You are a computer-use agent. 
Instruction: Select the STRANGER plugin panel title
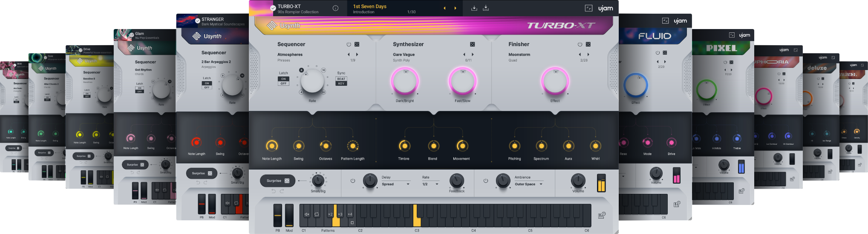tap(213, 19)
